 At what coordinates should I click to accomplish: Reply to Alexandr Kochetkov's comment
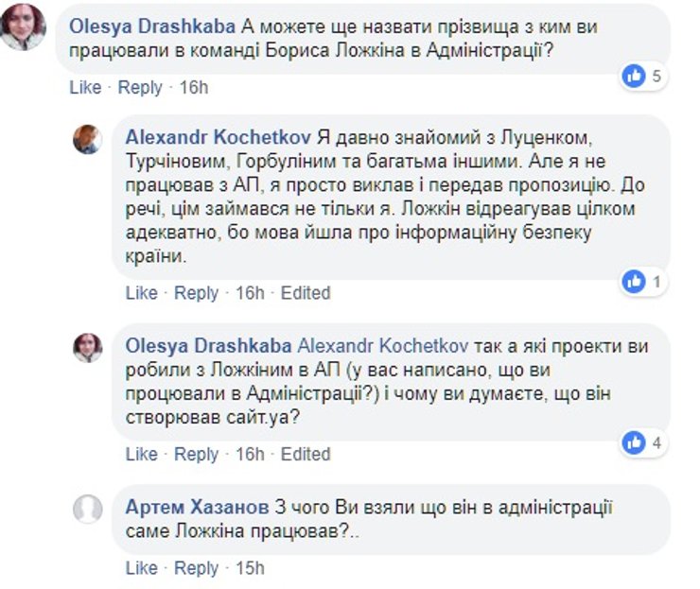pos(197,293)
